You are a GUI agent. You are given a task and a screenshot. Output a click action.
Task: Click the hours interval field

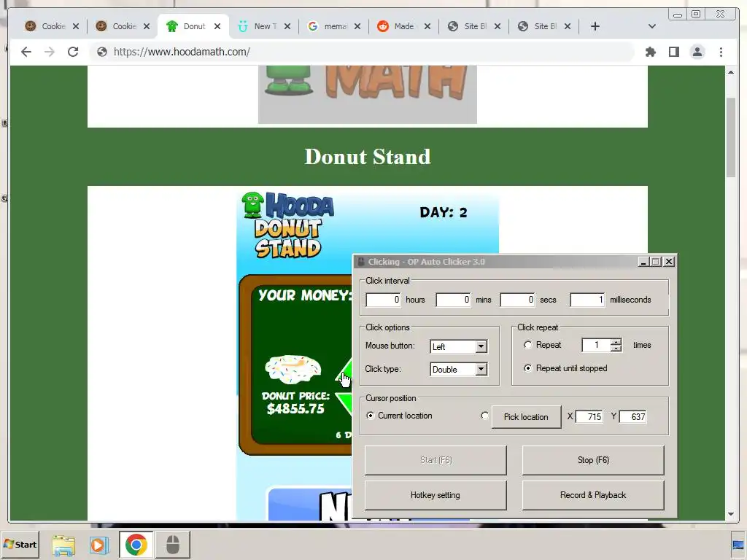[x=383, y=300]
